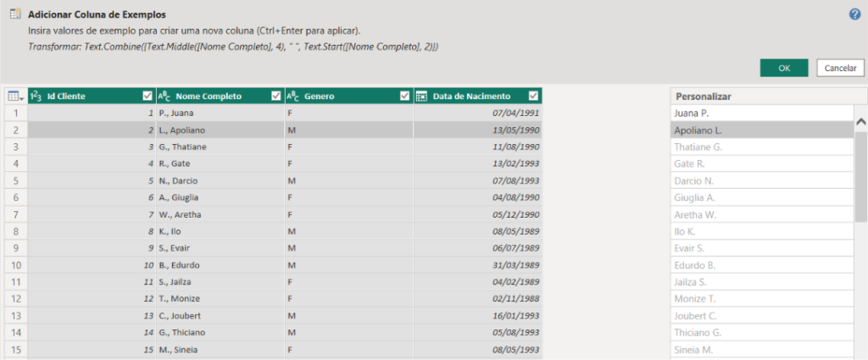Viewport: 868px width, 360px height.
Task: Click the cell 'A., Giuglia'
Action: coord(220,197)
